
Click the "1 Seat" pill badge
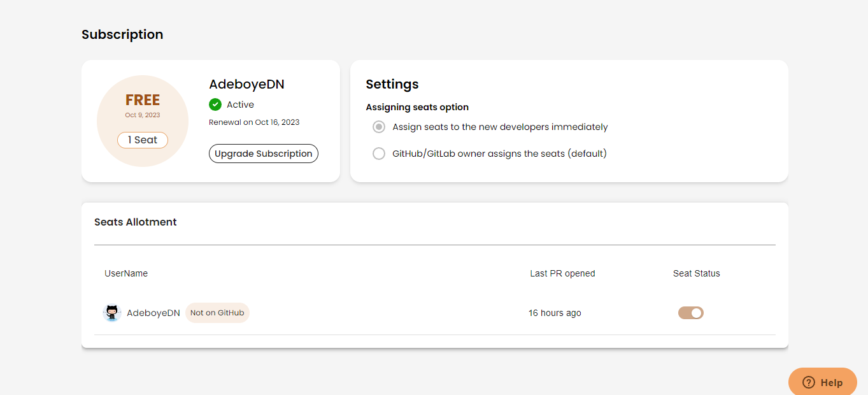(x=143, y=140)
